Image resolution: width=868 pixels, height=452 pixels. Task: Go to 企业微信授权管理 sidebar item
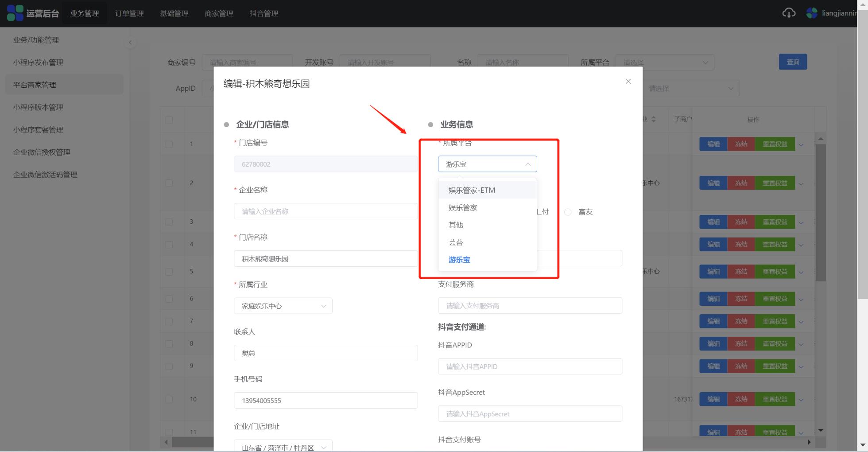tap(64, 152)
